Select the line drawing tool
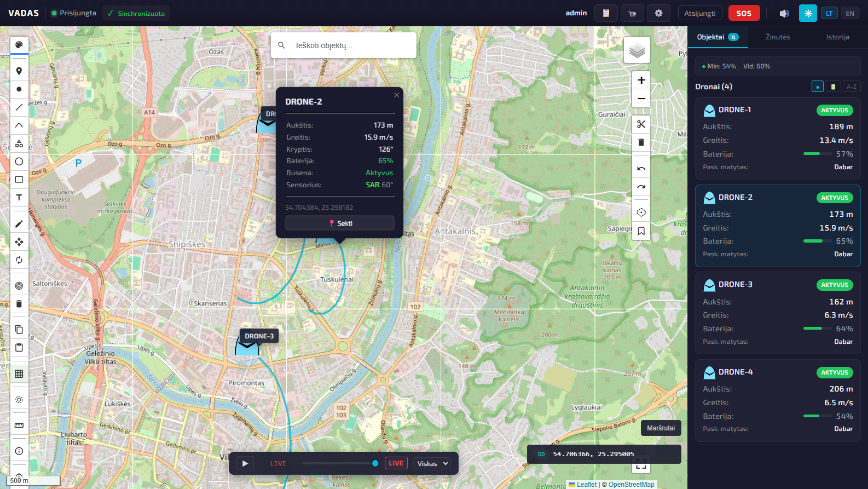The image size is (868, 489). click(x=19, y=107)
